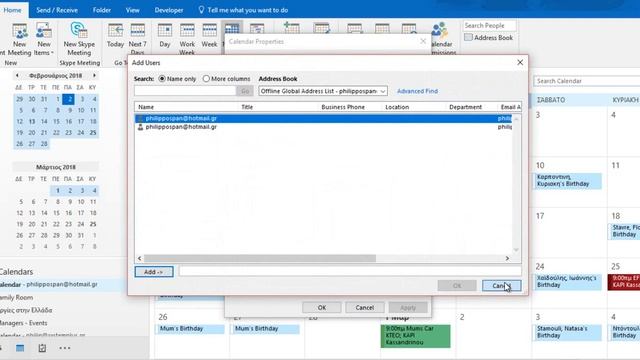Click the recipients field beside Add ->
The height and width of the screenshot is (360, 640).
pos(350,271)
